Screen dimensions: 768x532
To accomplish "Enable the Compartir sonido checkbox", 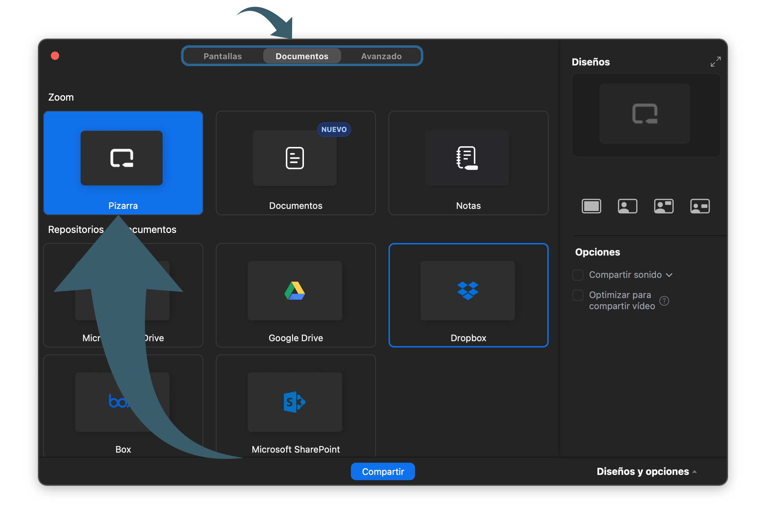I will [x=578, y=275].
